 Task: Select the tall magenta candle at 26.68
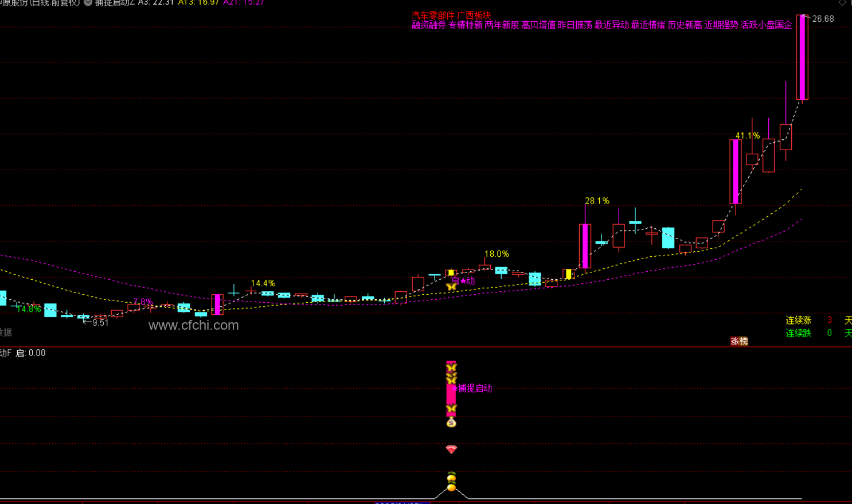[x=802, y=57]
